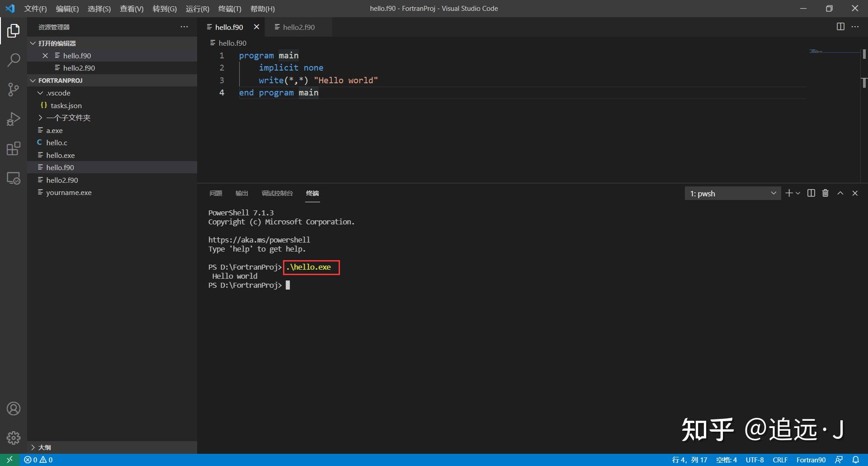Open the 终端(T) menu
The height and width of the screenshot is (466, 868).
230,9
